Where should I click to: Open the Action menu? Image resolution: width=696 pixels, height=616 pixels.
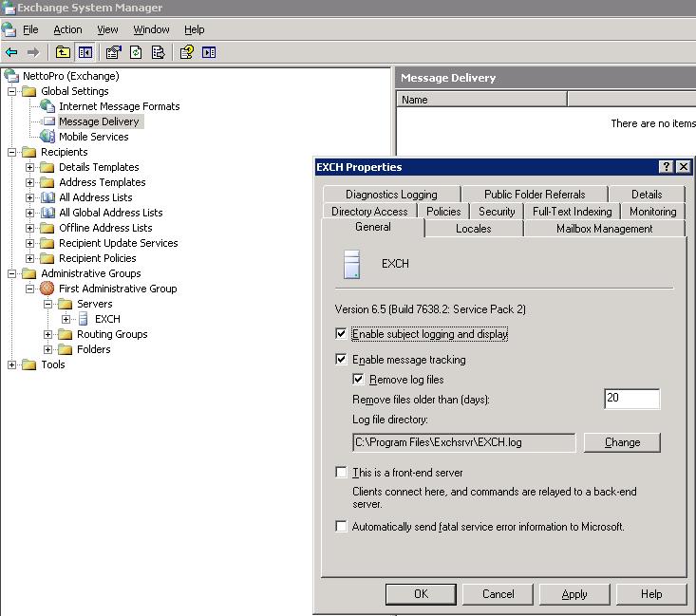pyautogui.click(x=67, y=29)
